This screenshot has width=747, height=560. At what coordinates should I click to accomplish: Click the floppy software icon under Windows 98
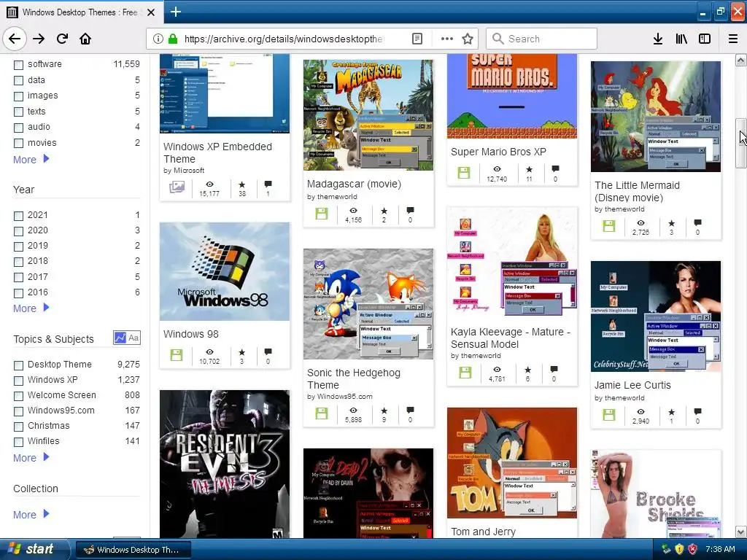[x=177, y=355]
